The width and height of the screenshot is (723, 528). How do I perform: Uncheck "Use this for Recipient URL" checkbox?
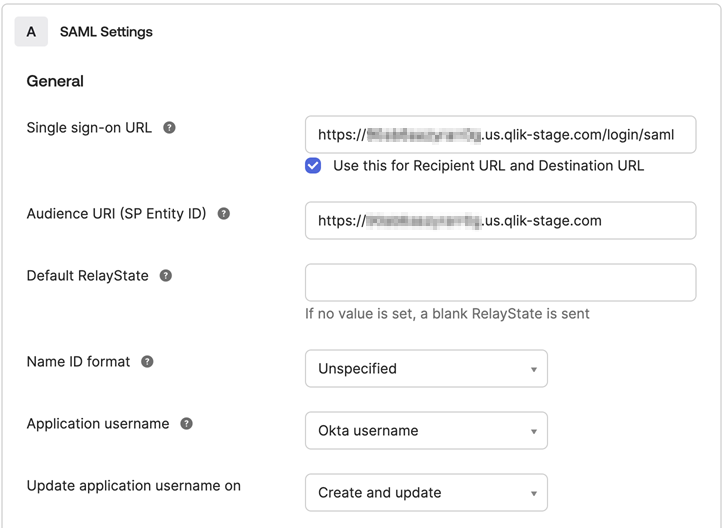pos(314,166)
